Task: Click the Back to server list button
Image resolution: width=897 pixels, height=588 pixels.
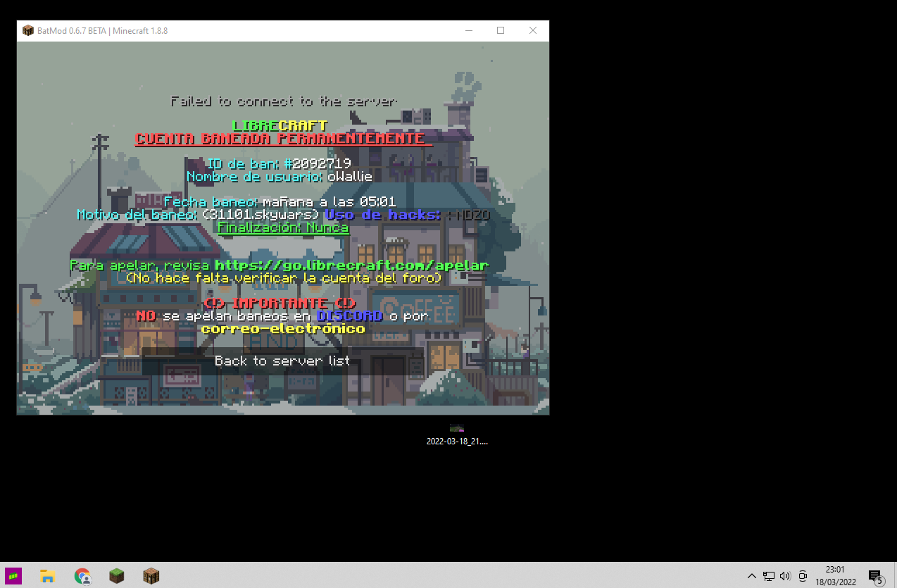Action: pyautogui.click(x=282, y=361)
